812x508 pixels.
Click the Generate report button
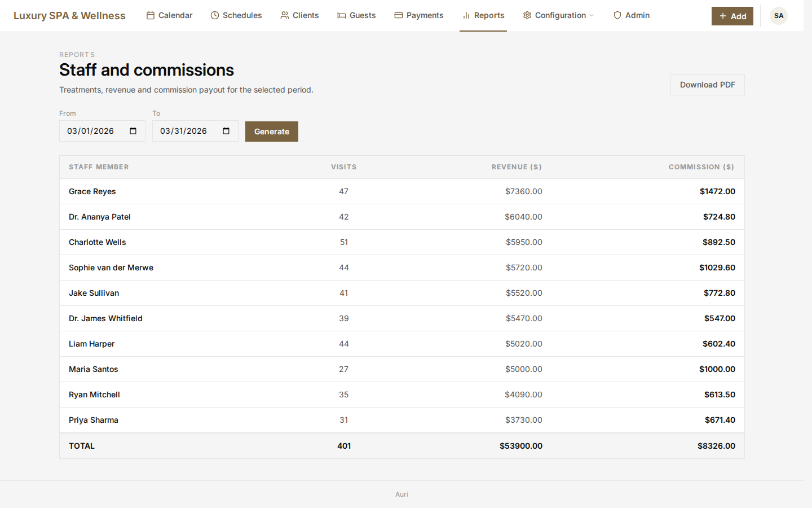pos(271,132)
